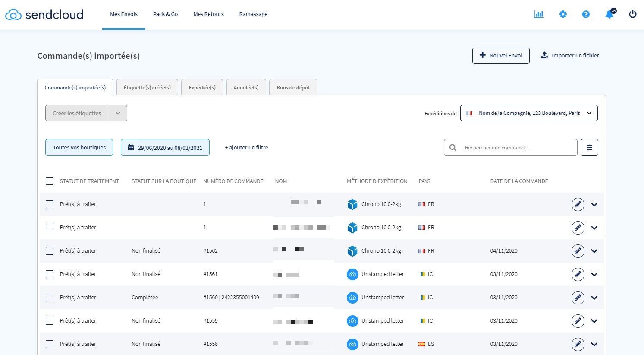This screenshot has height=355, width=644.
Task: Select the checkbox for order #1562
Action: [x=50, y=251]
